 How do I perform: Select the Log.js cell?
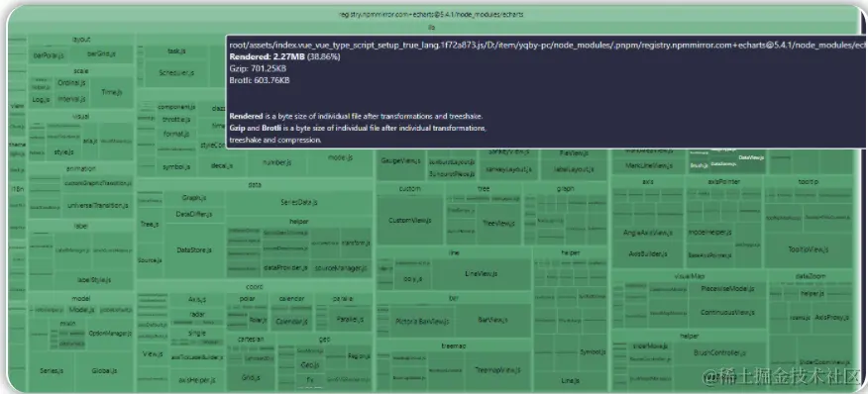coord(41,100)
